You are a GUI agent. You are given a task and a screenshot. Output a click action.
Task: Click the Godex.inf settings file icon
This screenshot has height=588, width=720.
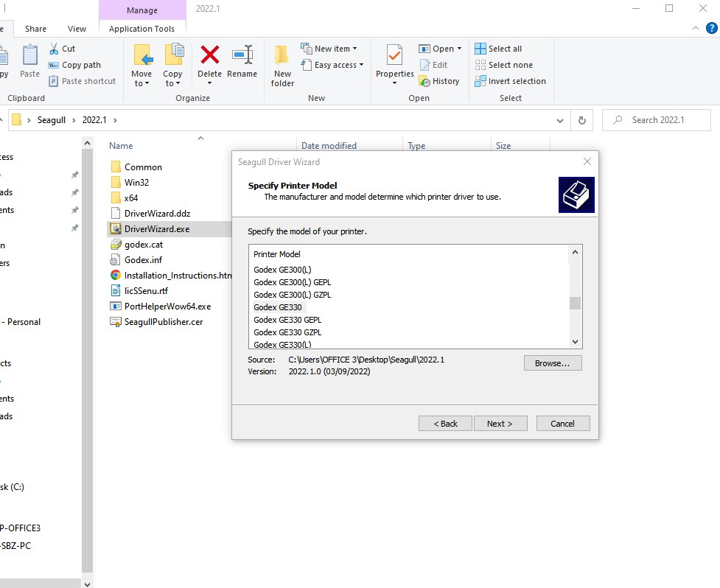(115, 260)
